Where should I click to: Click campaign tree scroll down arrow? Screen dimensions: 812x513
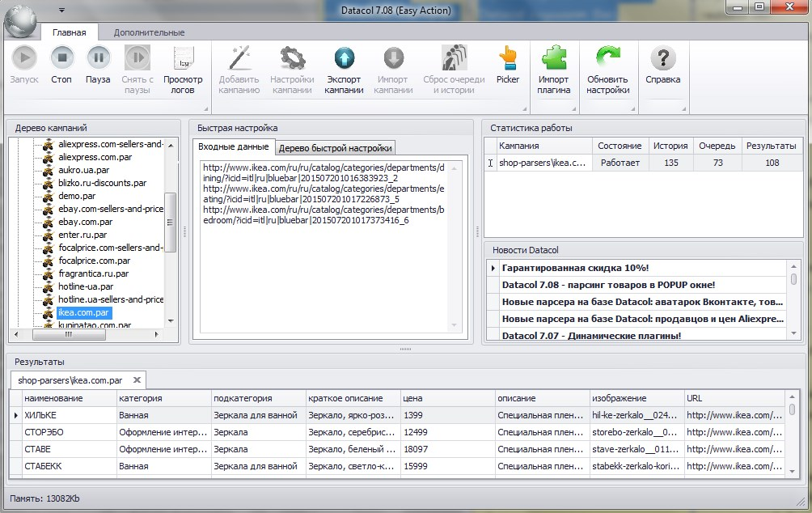pos(171,321)
